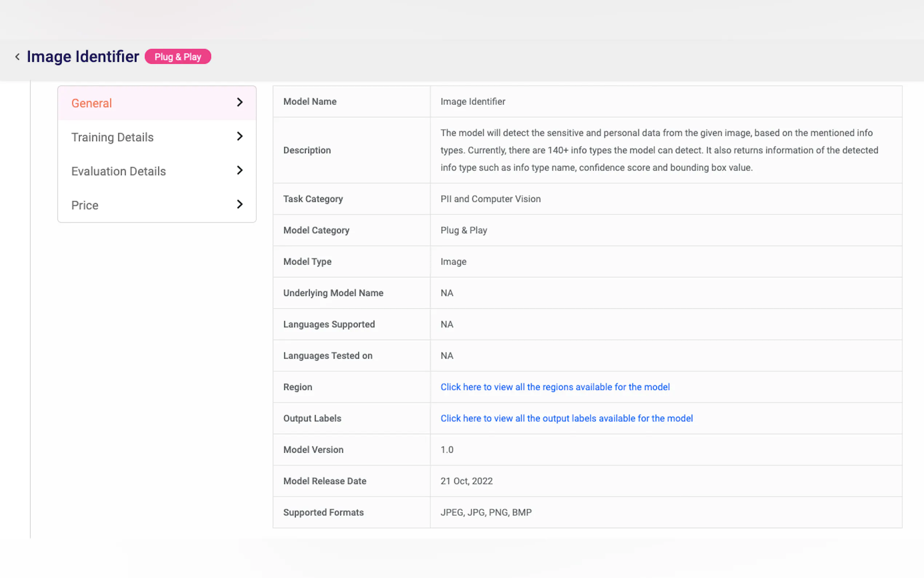
Task: Click the Task Category value PII and Computer Vision
Action: pos(490,199)
